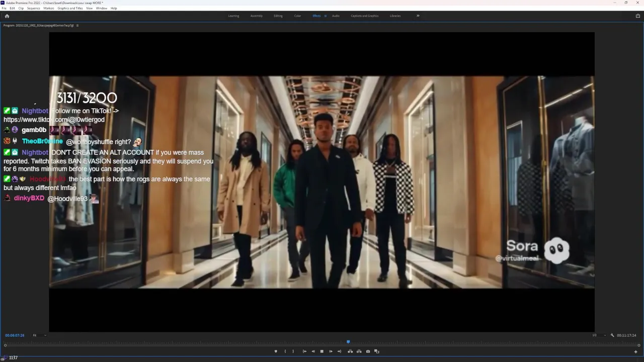Screen dimensions: 644x362
Task: Open the Sequence menu
Action: pos(34,8)
